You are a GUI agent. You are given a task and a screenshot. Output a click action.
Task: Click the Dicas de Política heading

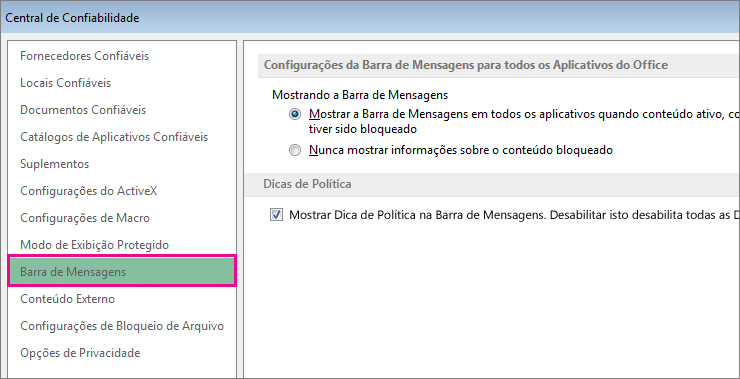click(307, 184)
